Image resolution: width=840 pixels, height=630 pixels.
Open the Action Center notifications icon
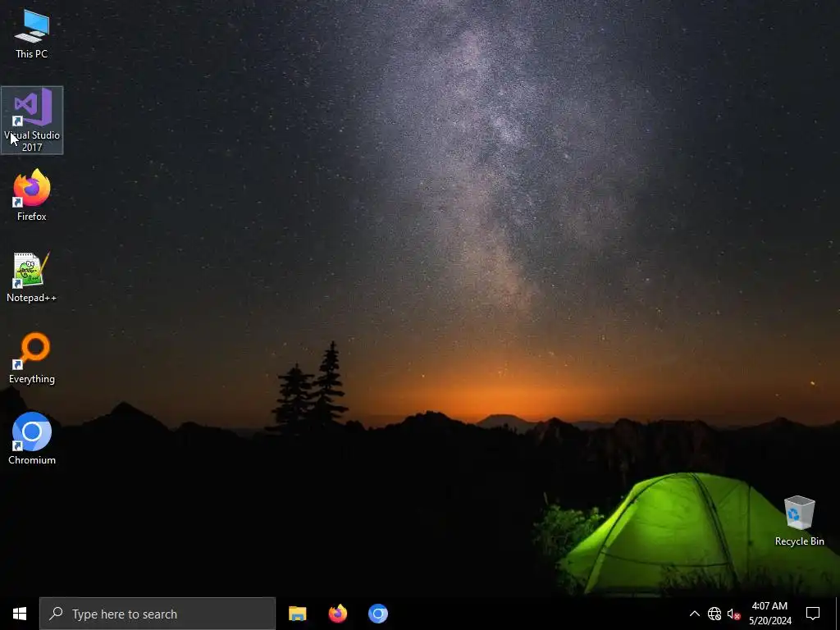pyautogui.click(x=813, y=614)
